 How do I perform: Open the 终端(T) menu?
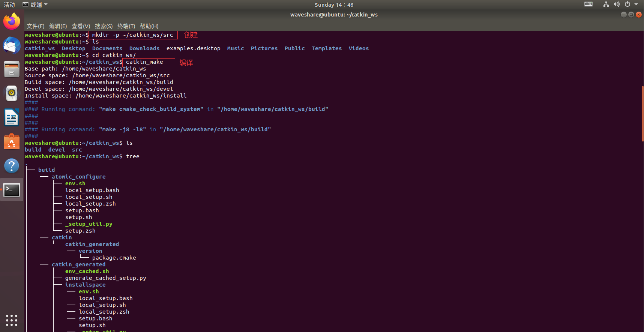click(126, 26)
